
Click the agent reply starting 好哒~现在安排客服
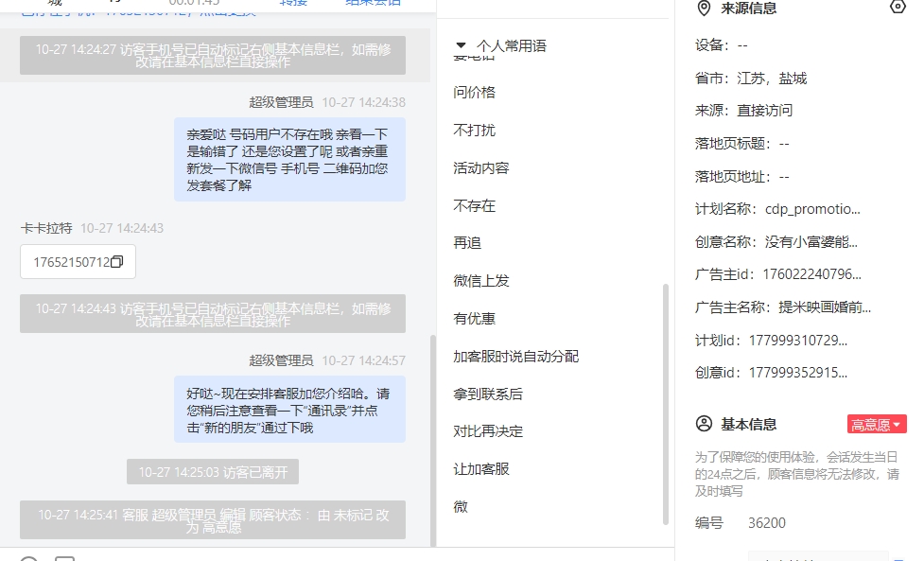point(290,410)
